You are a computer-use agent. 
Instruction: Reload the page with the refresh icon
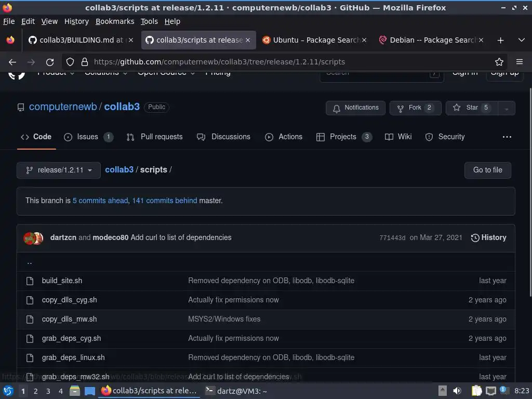coord(50,62)
